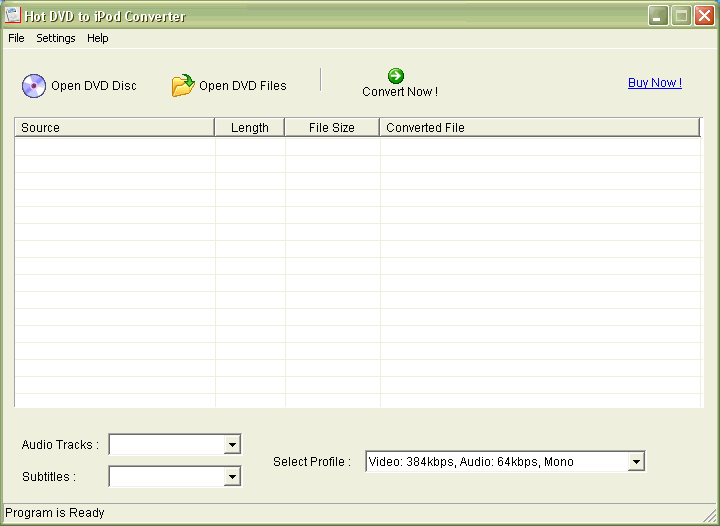Screen dimensions: 720x526
Task: Click the Subtitles combo box field
Action: (x=175, y=476)
